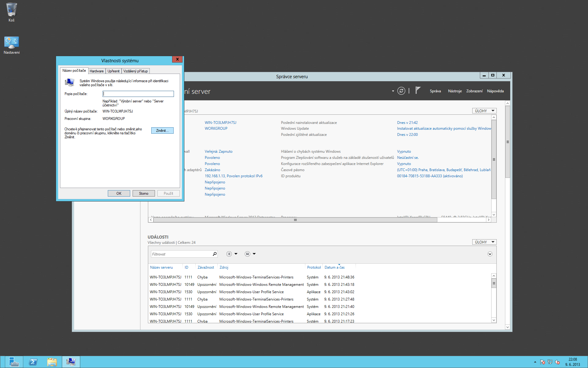588x368 pixels.
Task: Click the horizontal scrollbar in properties panel
Action: (295, 220)
